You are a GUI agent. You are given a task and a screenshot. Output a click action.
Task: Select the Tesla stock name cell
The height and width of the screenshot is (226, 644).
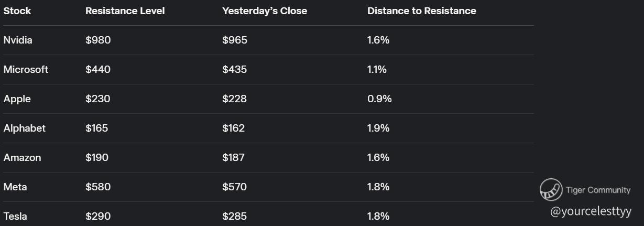click(15, 217)
